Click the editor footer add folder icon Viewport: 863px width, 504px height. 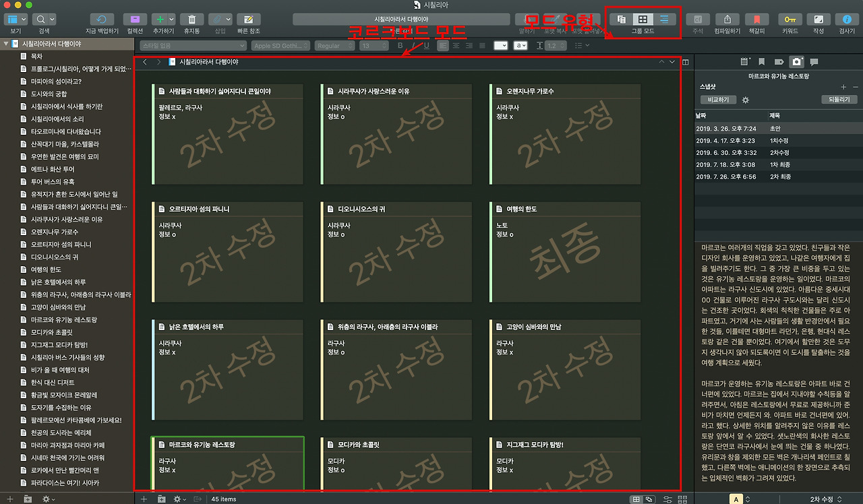tap(162, 499)
